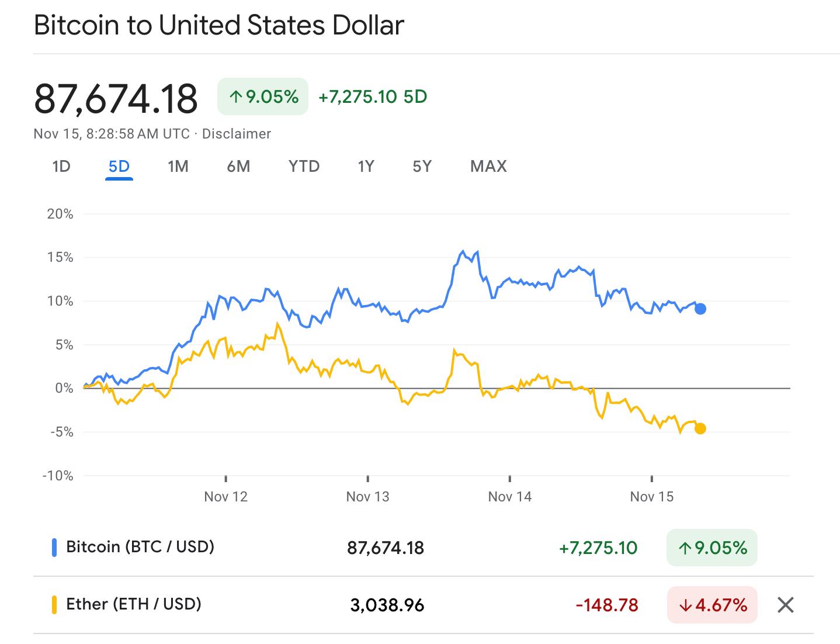View the 1Y price history
Viewport: 840px width, 644px height.
[x=366, y=167]
